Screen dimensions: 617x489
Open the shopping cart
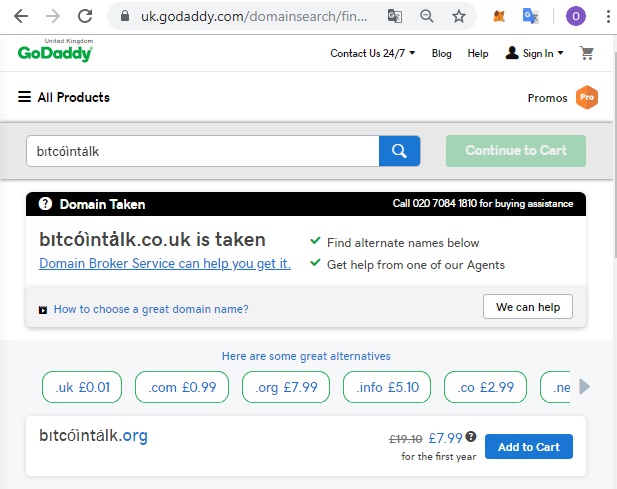tap(587, 53)
